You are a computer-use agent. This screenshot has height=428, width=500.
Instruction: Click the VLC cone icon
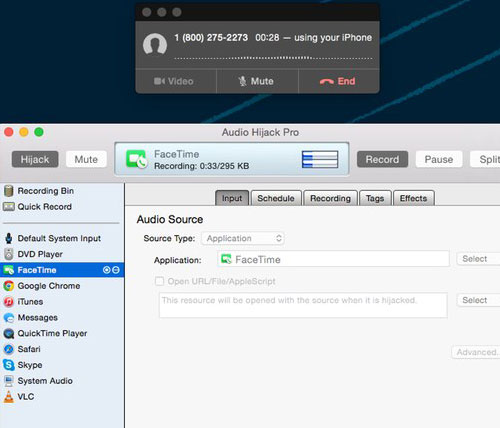(9, 397)
